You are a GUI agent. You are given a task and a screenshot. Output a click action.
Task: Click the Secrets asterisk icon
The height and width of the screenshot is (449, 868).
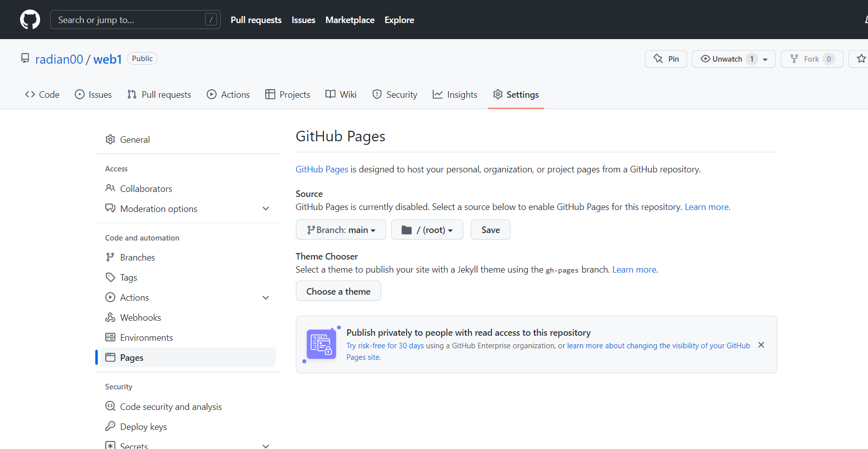tap(110, 445)
